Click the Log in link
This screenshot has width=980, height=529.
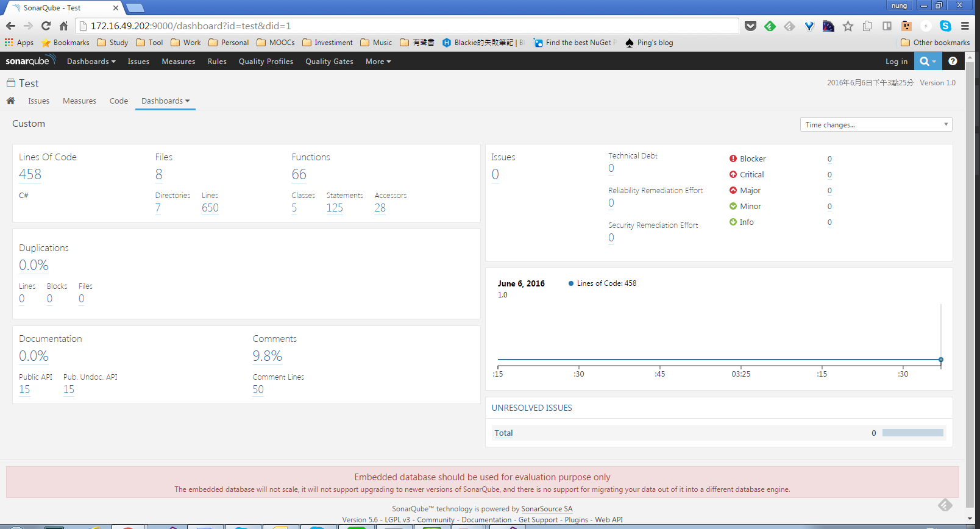(x=897, y=62)
